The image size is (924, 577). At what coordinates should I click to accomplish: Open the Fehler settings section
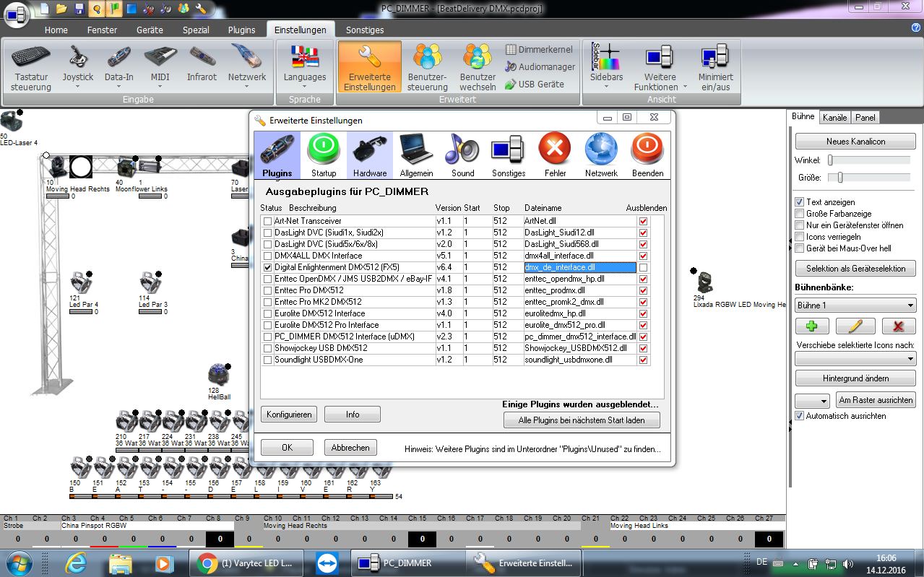[555, 155]
